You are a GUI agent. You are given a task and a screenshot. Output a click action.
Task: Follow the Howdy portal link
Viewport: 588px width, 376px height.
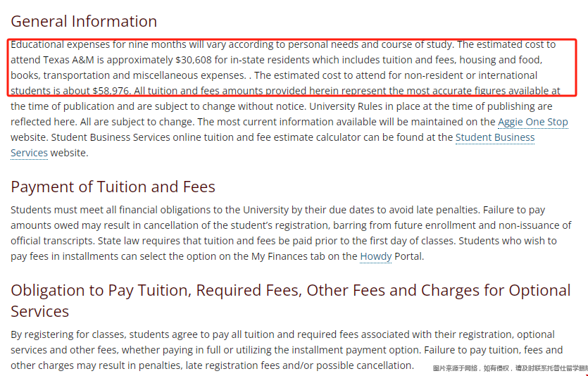[x=375, y=257]
